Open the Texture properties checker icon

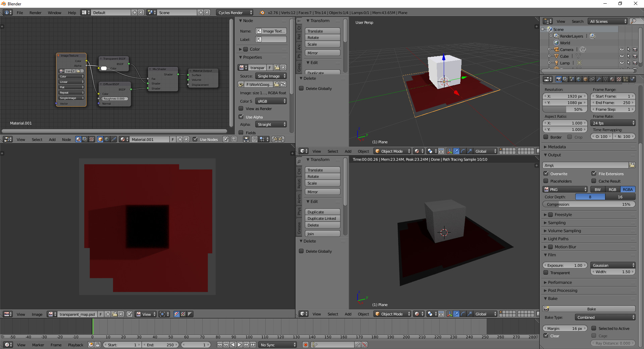[x=619, y=79]
